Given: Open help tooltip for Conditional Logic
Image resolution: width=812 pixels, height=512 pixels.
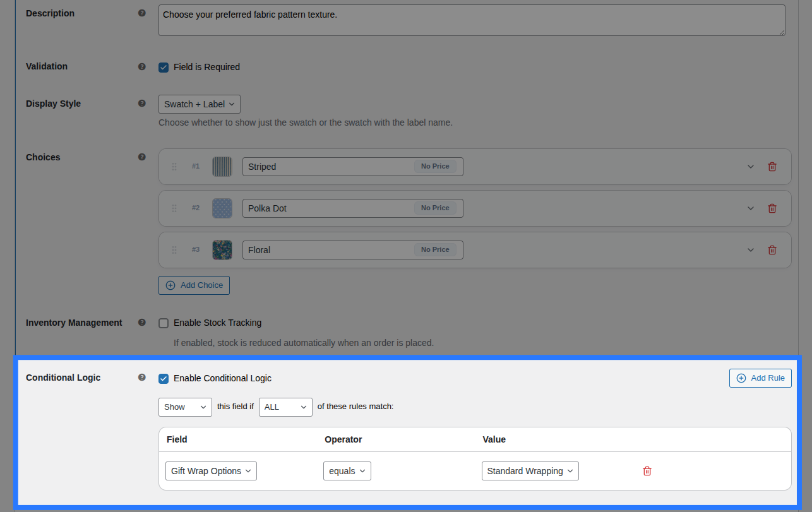Looking at the screenshot, I should pos(142,378).
